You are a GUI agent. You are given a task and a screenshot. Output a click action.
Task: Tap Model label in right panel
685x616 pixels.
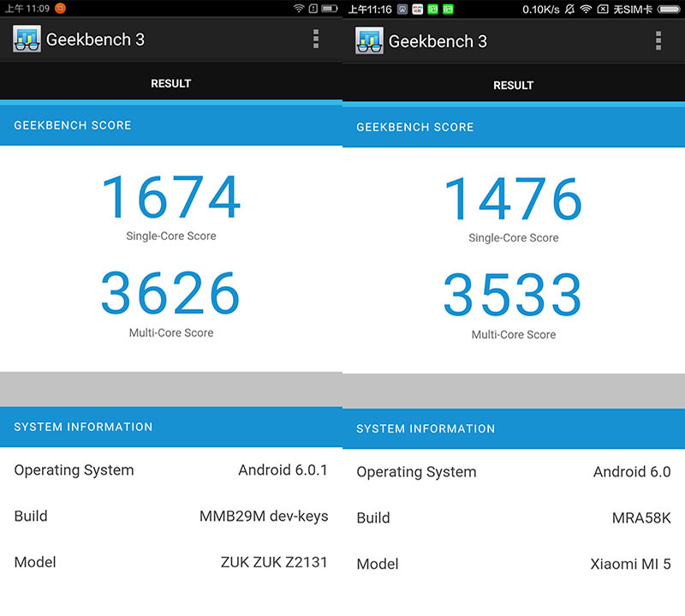click(378, 564)
